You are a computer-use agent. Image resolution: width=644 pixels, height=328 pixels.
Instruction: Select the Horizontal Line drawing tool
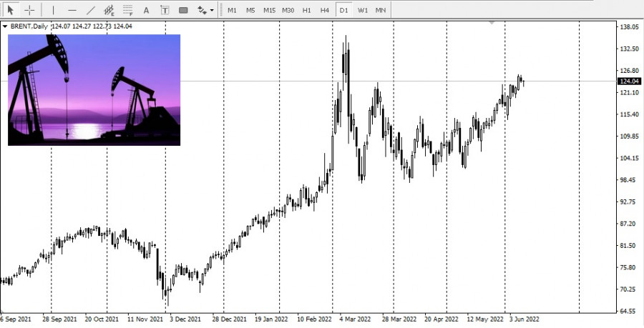coord(72,10)
